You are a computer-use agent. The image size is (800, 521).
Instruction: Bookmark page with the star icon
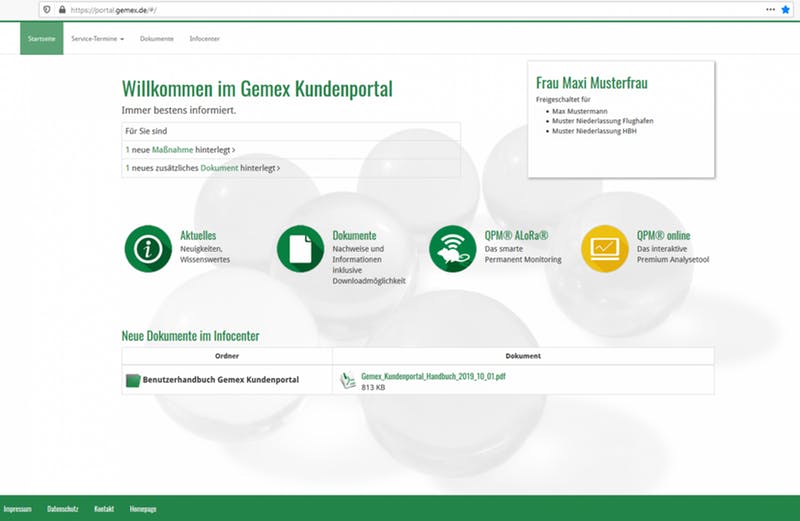click(x=786, y=10)
